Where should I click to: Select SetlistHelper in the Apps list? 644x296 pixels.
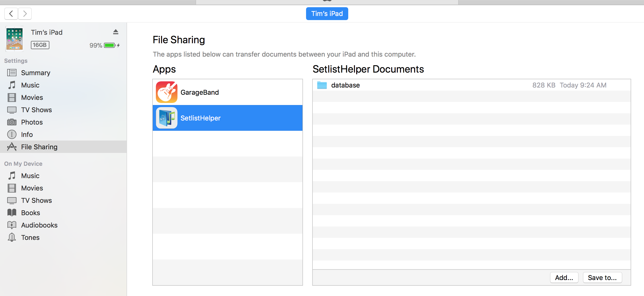227,118
